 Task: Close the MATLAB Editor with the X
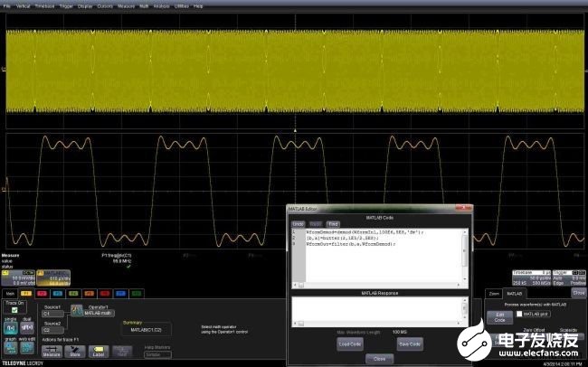coord(463,208)
